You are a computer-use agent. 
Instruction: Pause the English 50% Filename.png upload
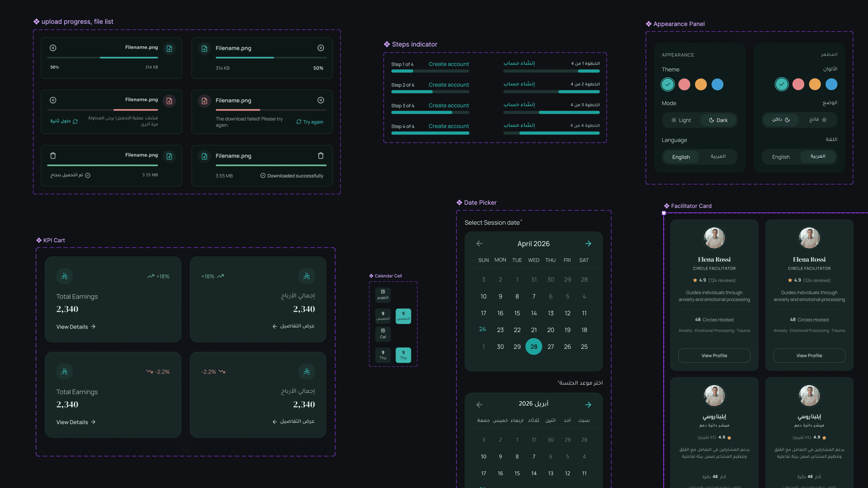click(320, 48)
